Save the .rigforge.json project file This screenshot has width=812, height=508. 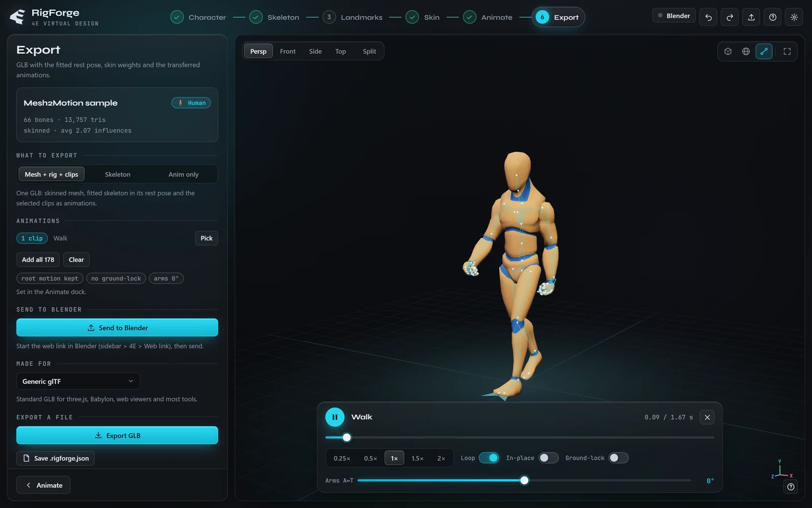[55, 458]
